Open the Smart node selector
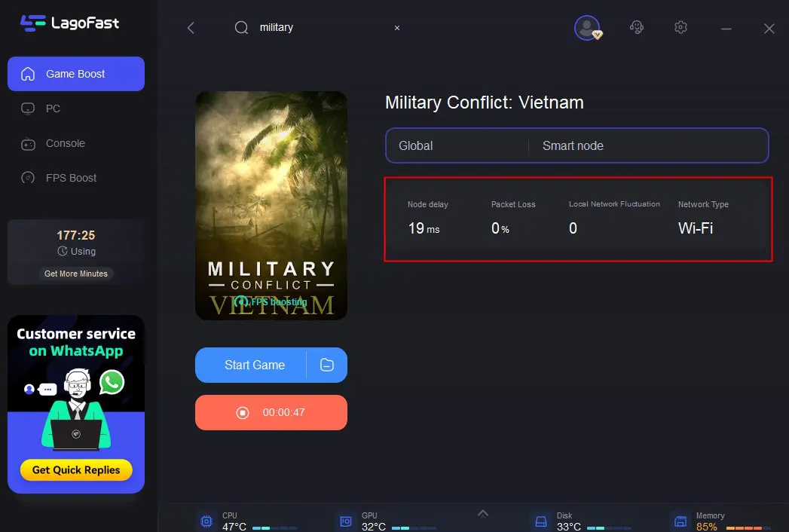This screenshot has height=532, width=789. click(x=648, y=146)
